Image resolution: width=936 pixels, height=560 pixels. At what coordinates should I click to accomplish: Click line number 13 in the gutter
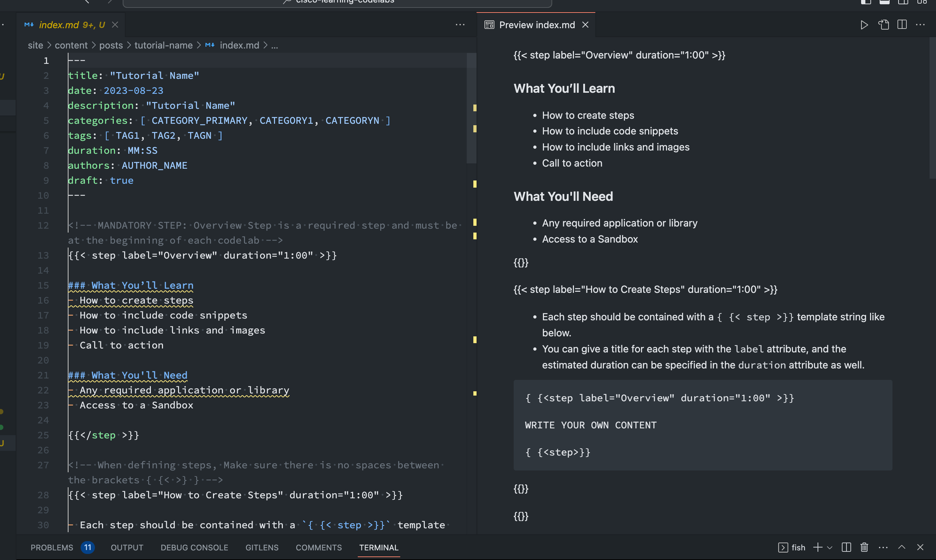43,255
